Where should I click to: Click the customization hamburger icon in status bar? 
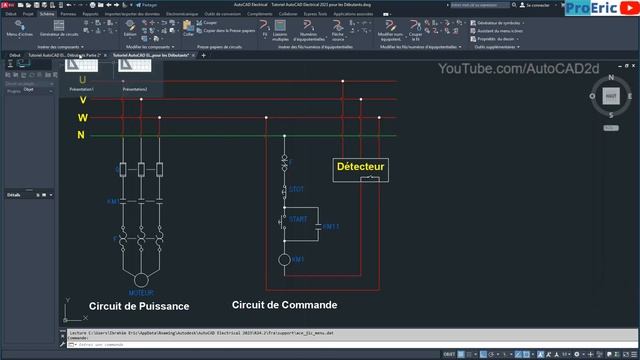(634, 354)
